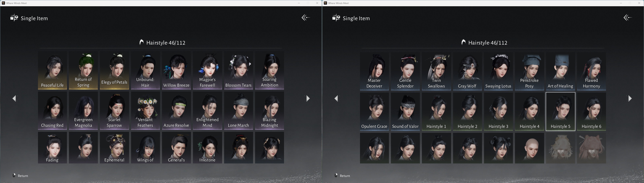Select the locked pink-haired hairstyle tile
Image resolution: width=644 pixels, height=183 pixels.
(x=591, y=148)
